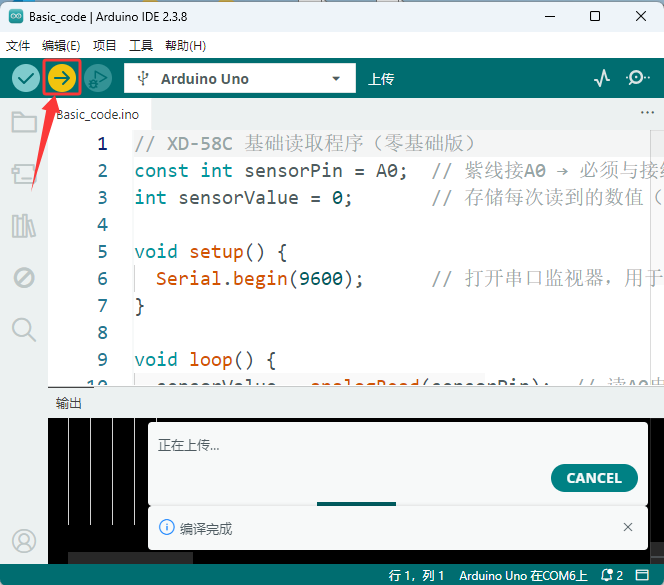Open the editor tab more options ellipsis
The height and width of the screenshot is (585, 664).
click(647, 113)
